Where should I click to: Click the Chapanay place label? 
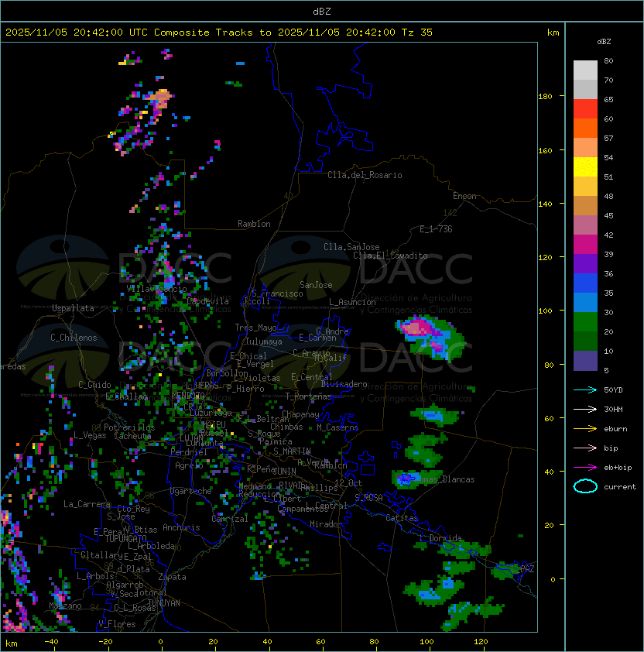pyautogui.click(x=300, y=414)
